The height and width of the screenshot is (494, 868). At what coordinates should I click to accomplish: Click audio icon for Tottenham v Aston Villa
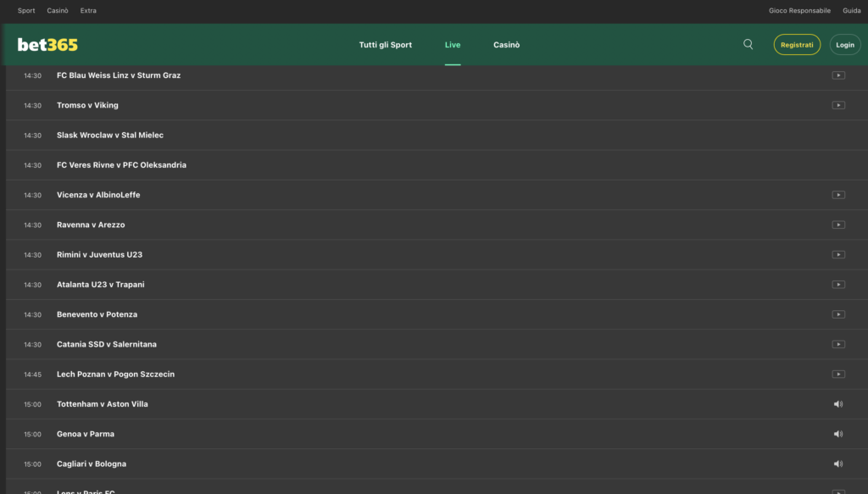[x=837, y=404]
